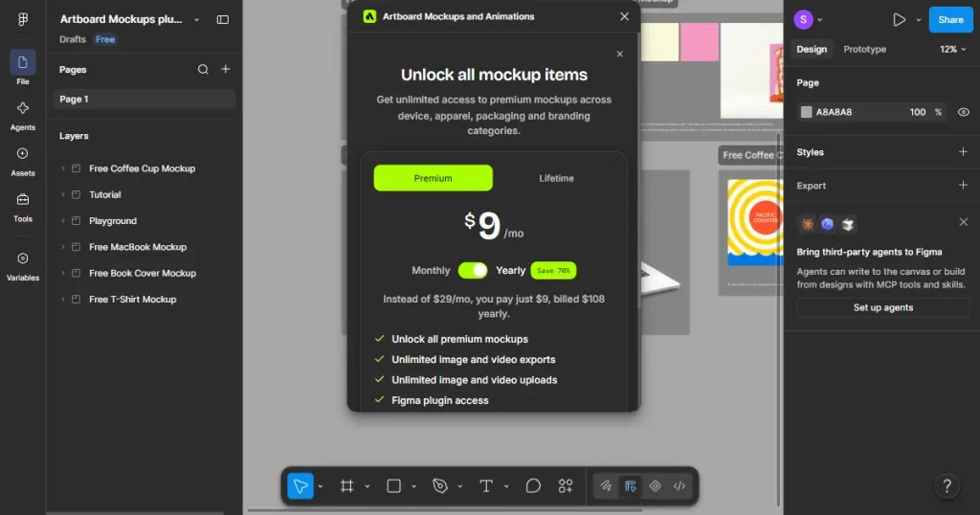Screen dimensions: 980x515
Task: Switch to Dev Mode code icon
Action: click(679, 485)
